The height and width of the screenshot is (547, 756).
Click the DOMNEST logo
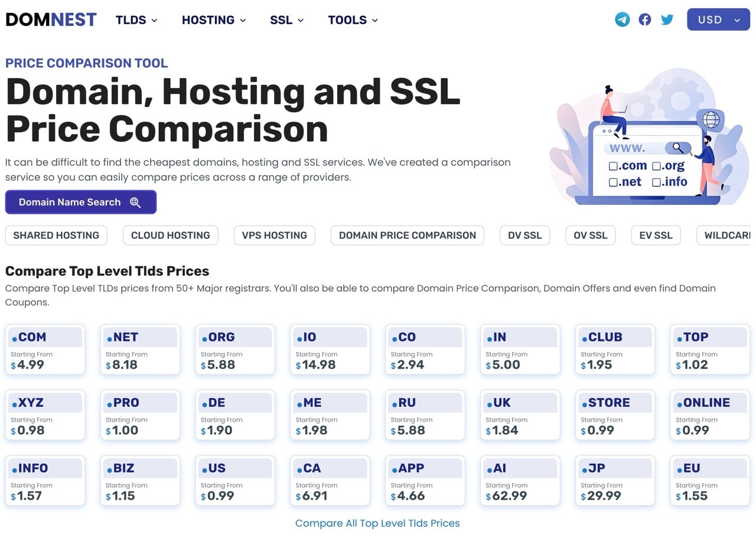[x=51, y=19]
